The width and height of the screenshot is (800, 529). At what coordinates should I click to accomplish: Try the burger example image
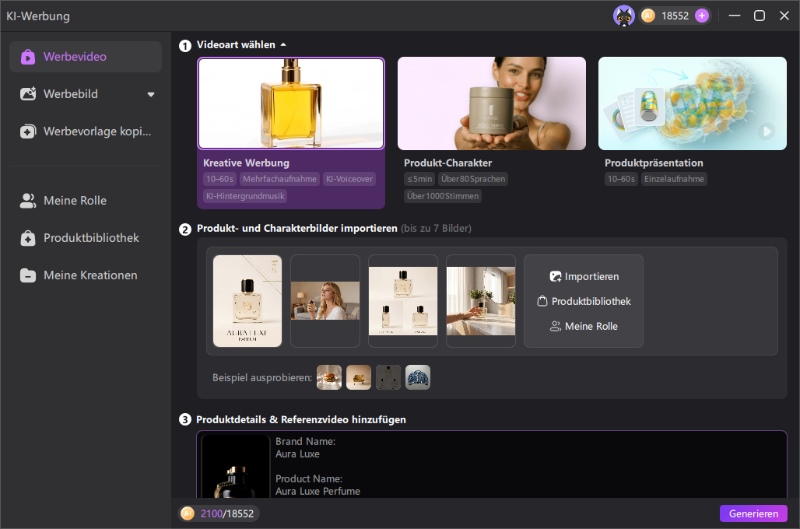click(x=329, y=378)
